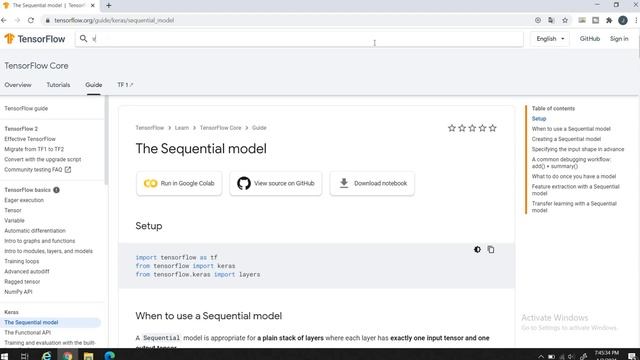This screenshot has height=360, width=640.
Task: Toggle code block dark theme icon
Action: point(477,249)
